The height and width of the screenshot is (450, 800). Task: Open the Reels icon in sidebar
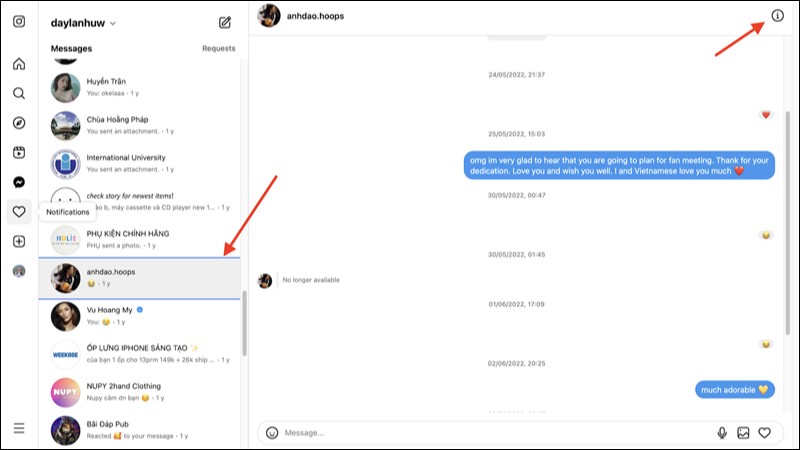tap(19, 153)
